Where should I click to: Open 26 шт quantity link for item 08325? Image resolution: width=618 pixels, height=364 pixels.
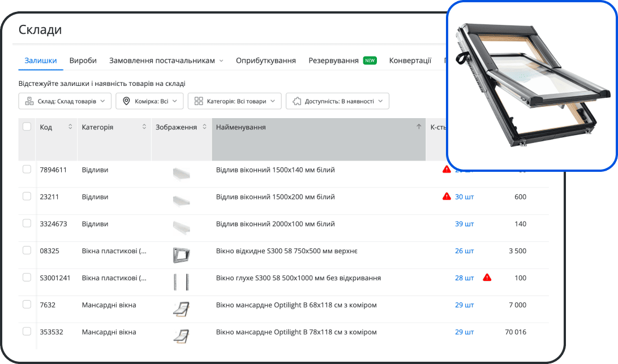(x=464, y=251)
